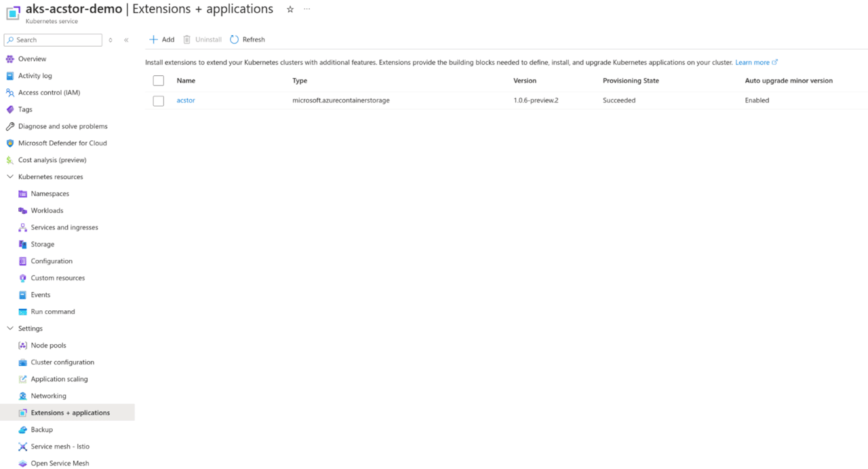Screen dimensions: 868x469
Task: Click the Configuration icon
Action: tap(22, 261)
